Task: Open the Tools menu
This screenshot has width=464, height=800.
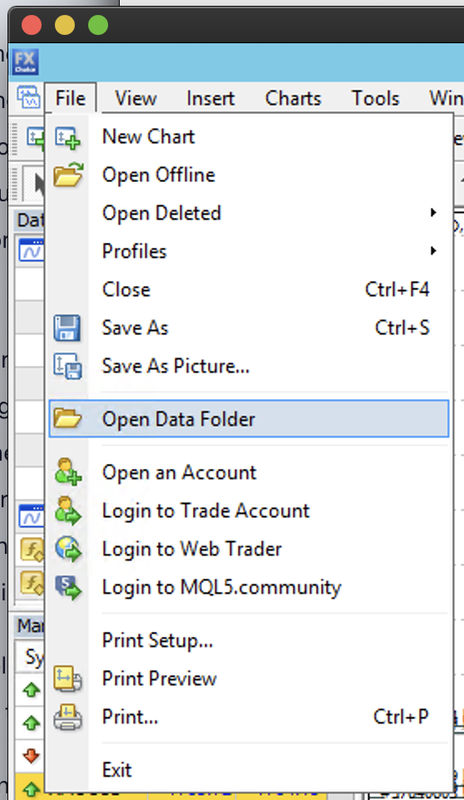Action: [x=375, y=98]
